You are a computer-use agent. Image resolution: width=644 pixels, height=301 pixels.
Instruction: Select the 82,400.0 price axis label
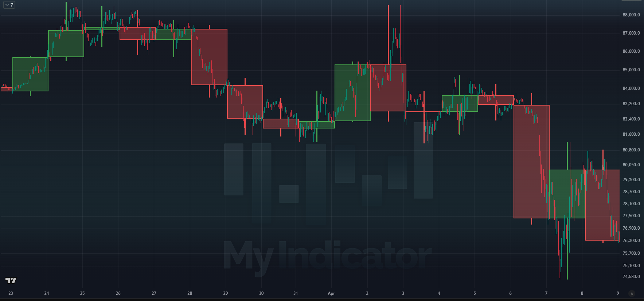[x=631, y=119]
